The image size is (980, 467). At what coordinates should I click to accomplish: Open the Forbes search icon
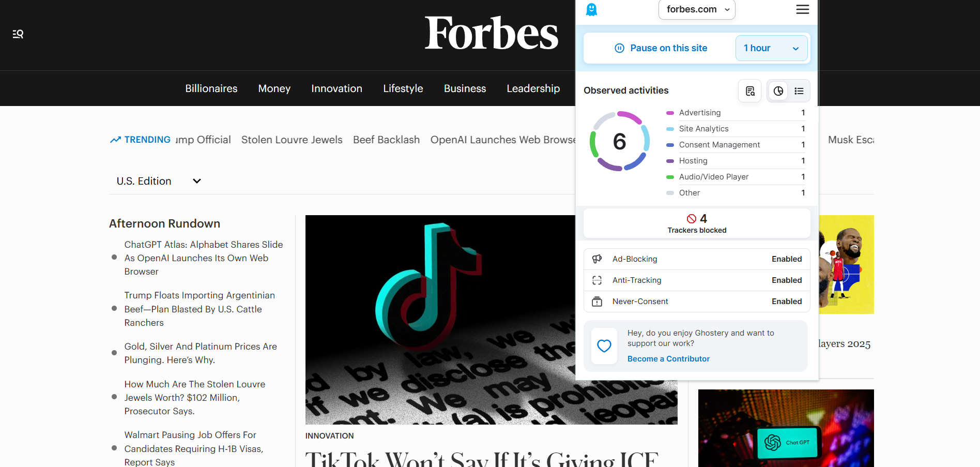pos(18,34)
